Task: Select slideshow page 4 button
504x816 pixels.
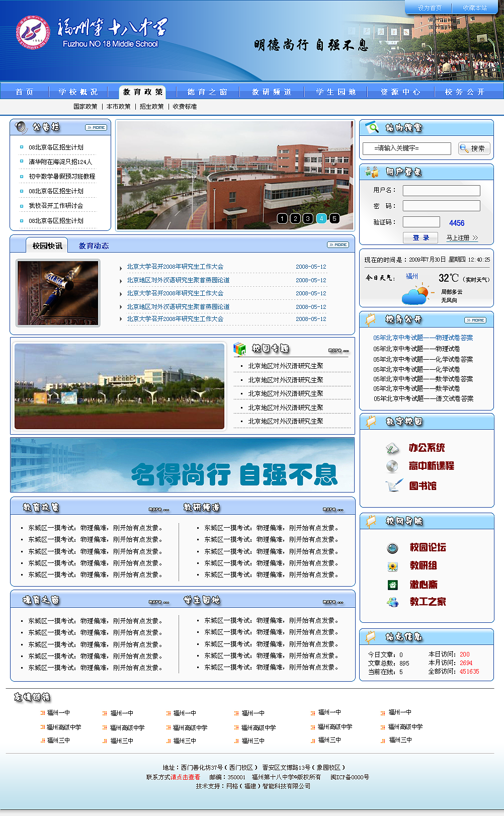Action: (x=321, y=218)
